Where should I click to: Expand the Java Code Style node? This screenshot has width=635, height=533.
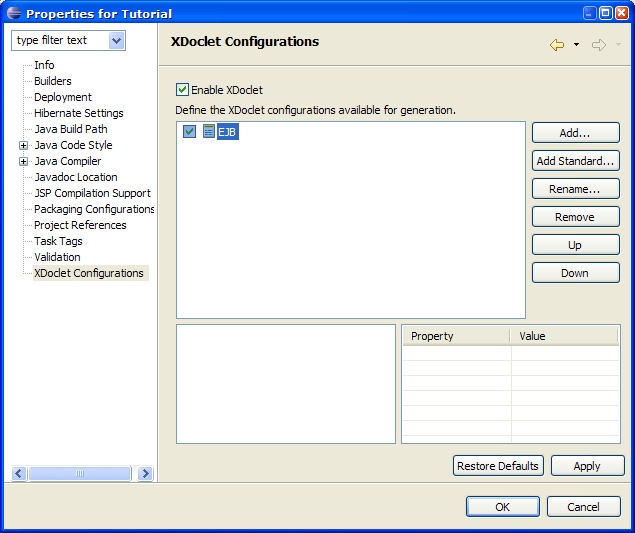pyautogui.click(x=23, y=145)
